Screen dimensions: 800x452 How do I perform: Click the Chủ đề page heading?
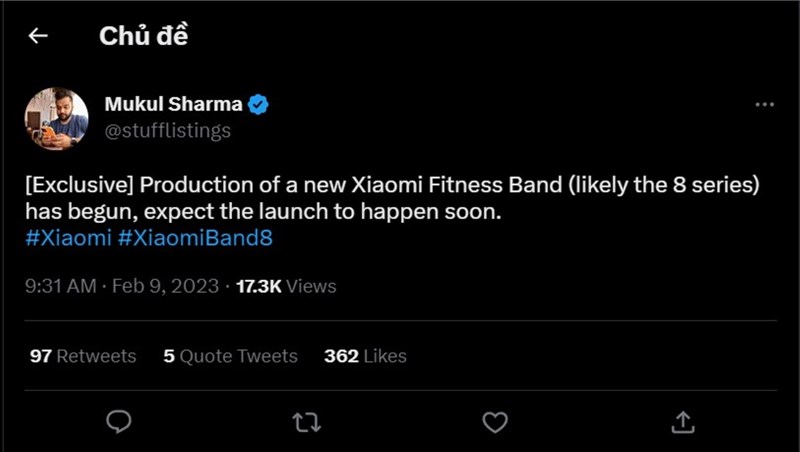(144, 36)
